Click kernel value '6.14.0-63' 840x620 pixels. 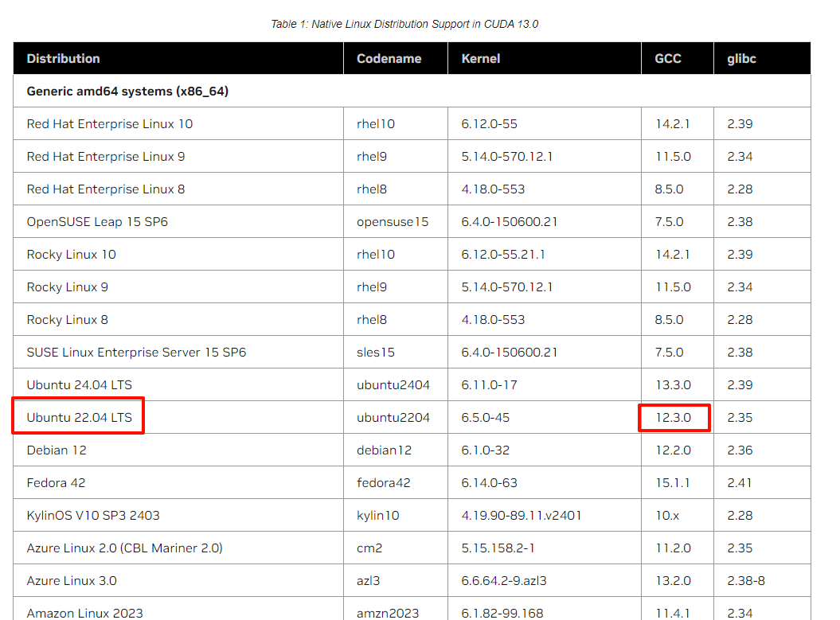(489, 483)
